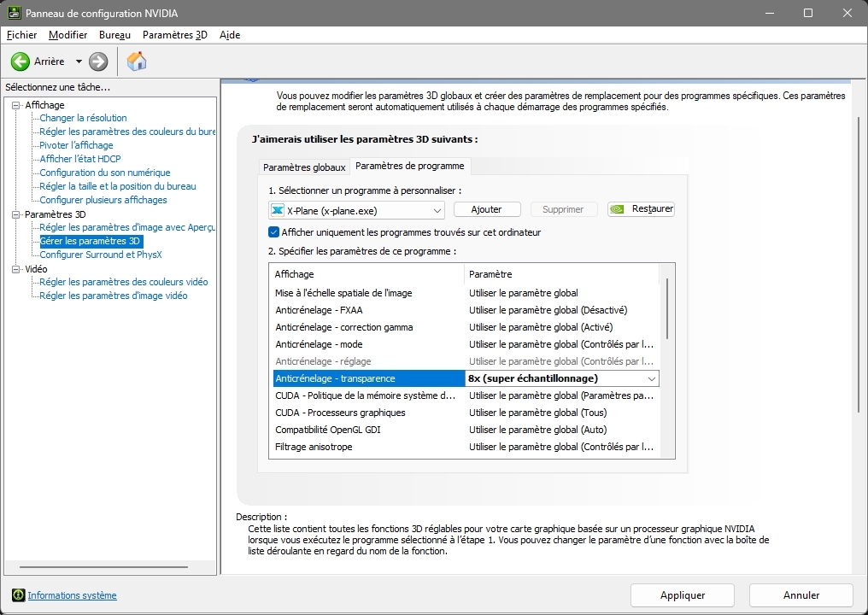This screenshot has width=868, height=615.
Task: Open Régler les paramètres d'image vidéo
Action: tap(114, 296)
